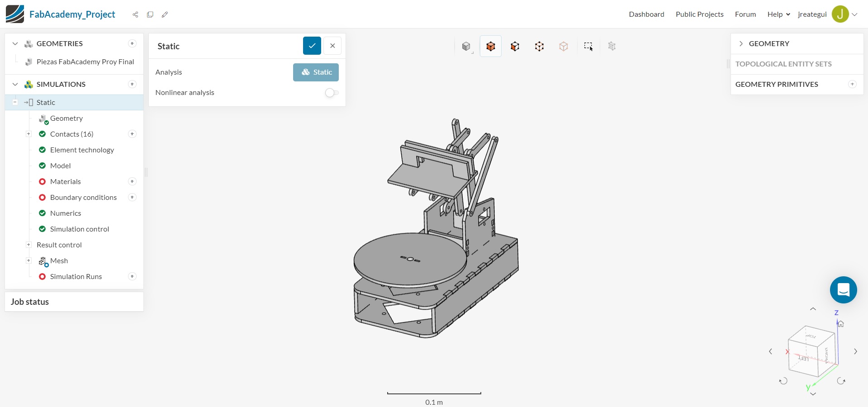Toggle the Nonlinear analysis switch
This screenshot has height=407, width=868.
pyautogui.click(x=332, y=93)
